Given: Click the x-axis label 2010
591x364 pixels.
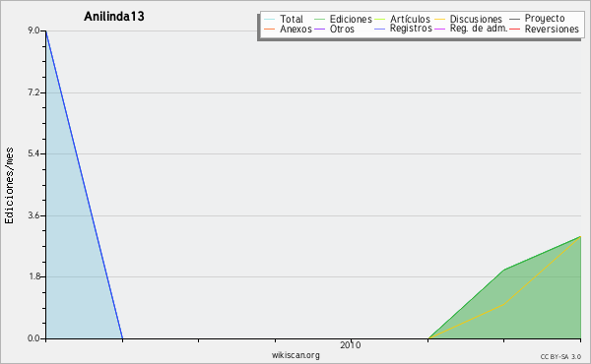Looking at the screenshot, I should tap(351, 344).
